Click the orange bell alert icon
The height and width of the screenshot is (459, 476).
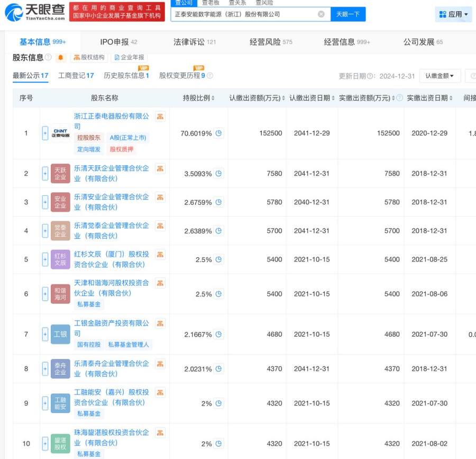point(61,57)
